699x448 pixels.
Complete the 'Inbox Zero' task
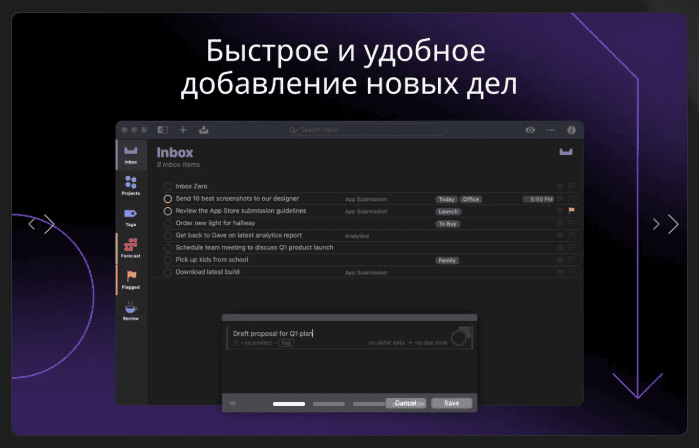tap(168, 186)
